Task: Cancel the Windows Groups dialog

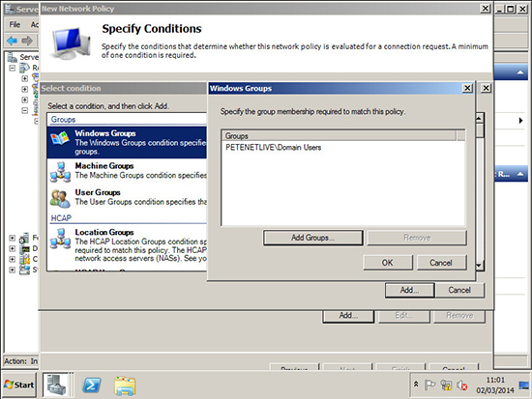Action: coord(441,263)
